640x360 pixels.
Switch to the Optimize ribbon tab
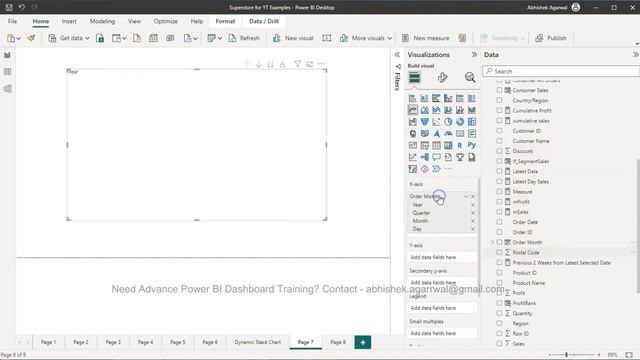tap(165, 21)
